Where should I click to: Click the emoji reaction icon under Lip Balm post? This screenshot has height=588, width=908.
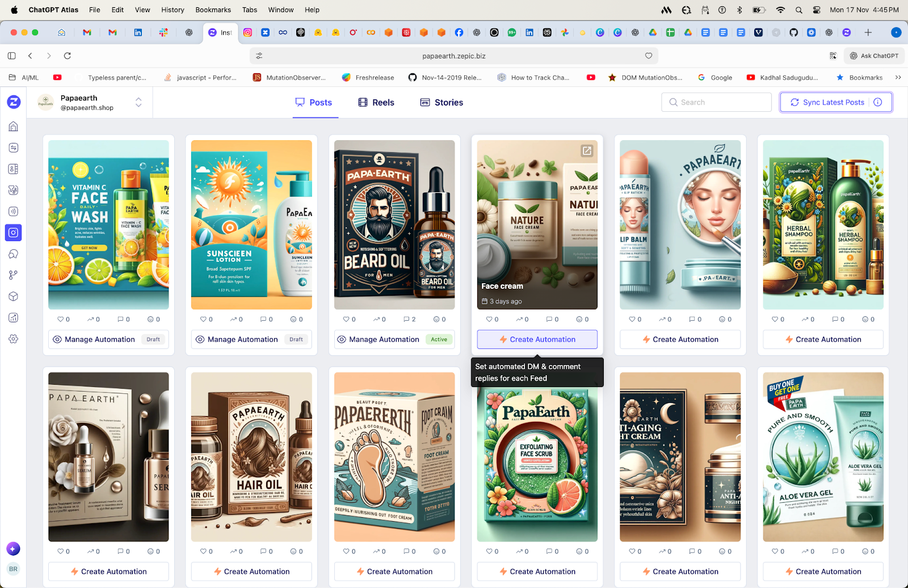tap(722, 319)
